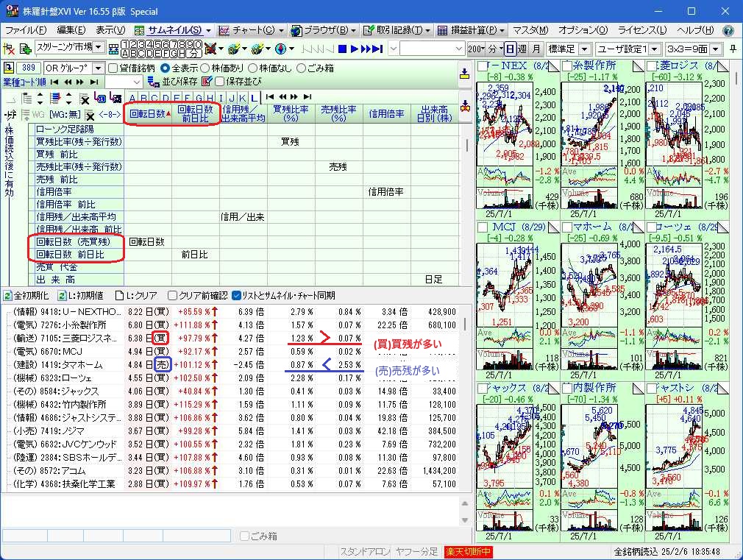The width and height of the screenshot is (743, 560).
Task: Click the last-page arrow after column tab L
Action: (x=307, y=96)
